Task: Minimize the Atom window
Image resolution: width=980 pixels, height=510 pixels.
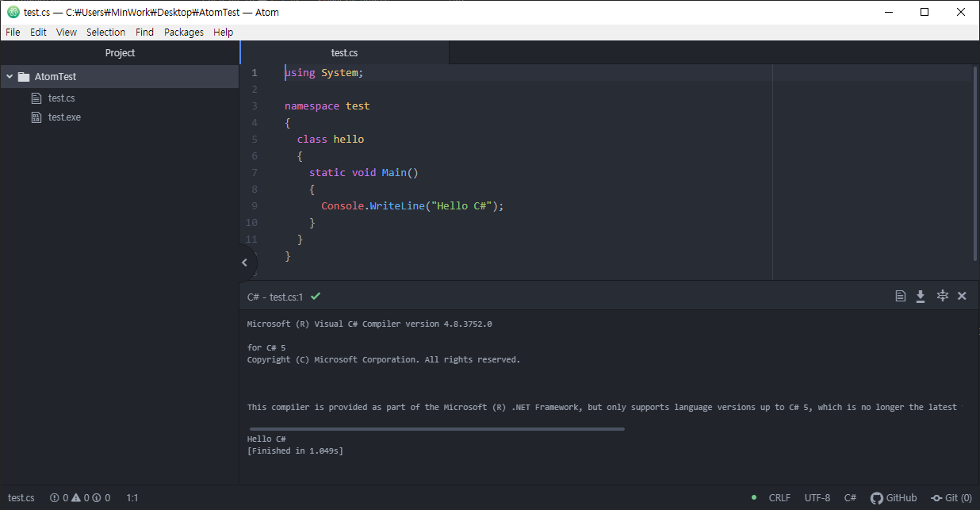Action: coord(888,12)
